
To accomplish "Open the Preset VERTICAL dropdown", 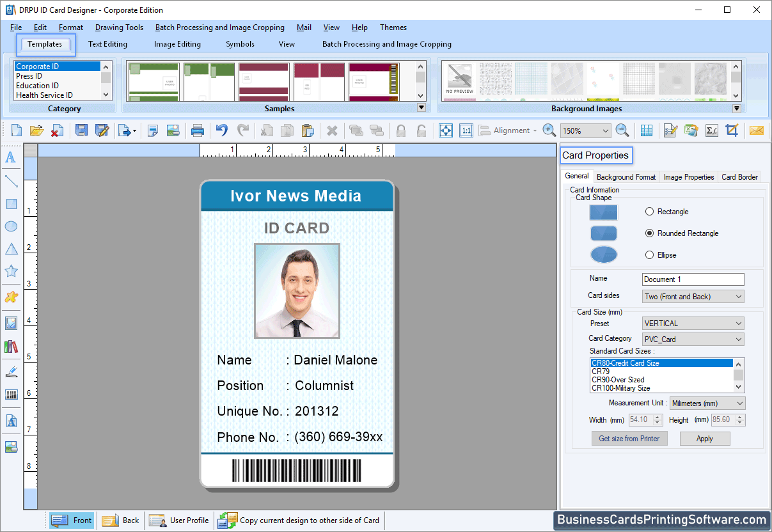I will (693, 324).
